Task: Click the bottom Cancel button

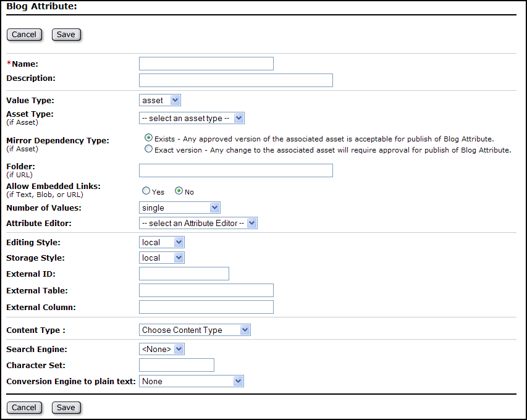Action: tap(24, 408)
